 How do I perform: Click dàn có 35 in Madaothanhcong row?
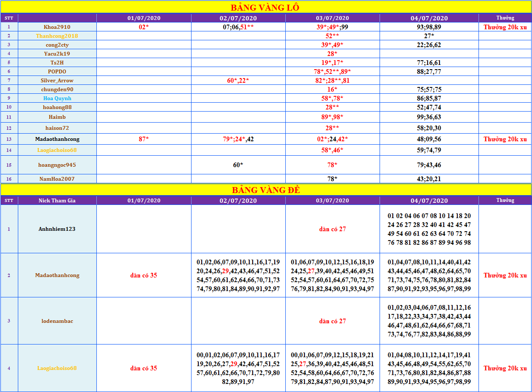click(144, 275)
